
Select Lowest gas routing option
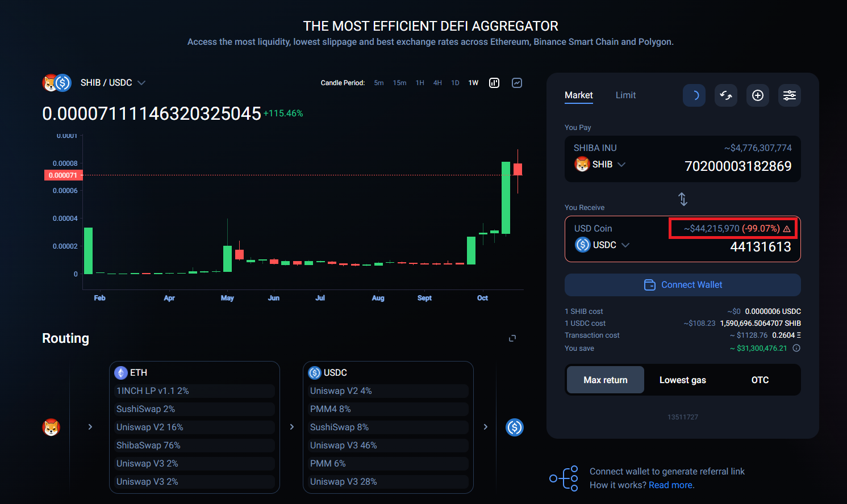[x=683, y=380]
